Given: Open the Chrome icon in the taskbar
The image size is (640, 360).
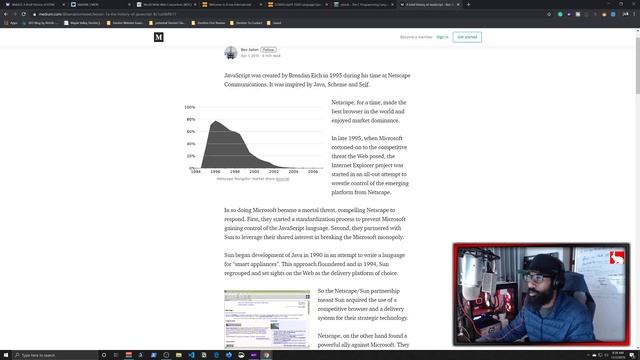Looking at the screenshot, I should pyautogui.click(x=267, y=355).
